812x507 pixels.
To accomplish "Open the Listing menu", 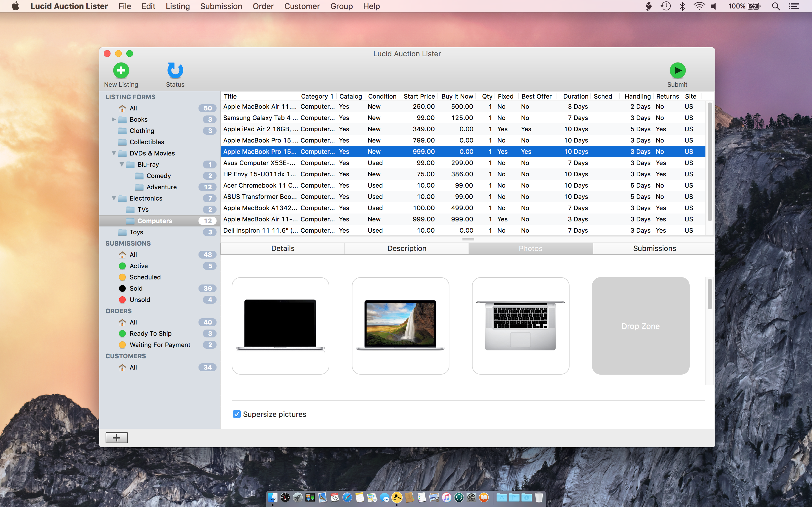I will tap(178, 6).
